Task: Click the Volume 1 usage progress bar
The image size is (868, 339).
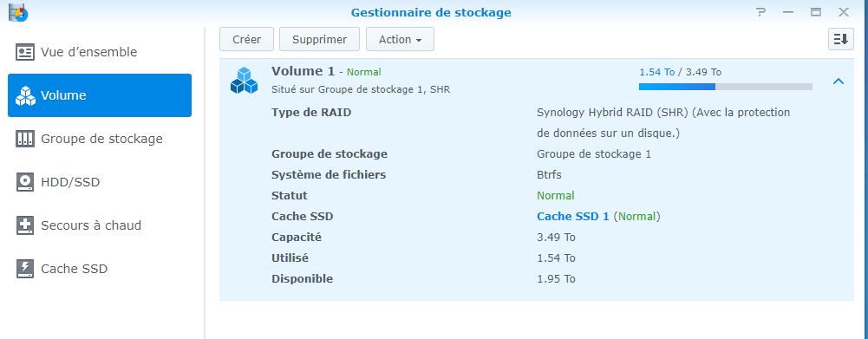Action: [x=725, y=87]
